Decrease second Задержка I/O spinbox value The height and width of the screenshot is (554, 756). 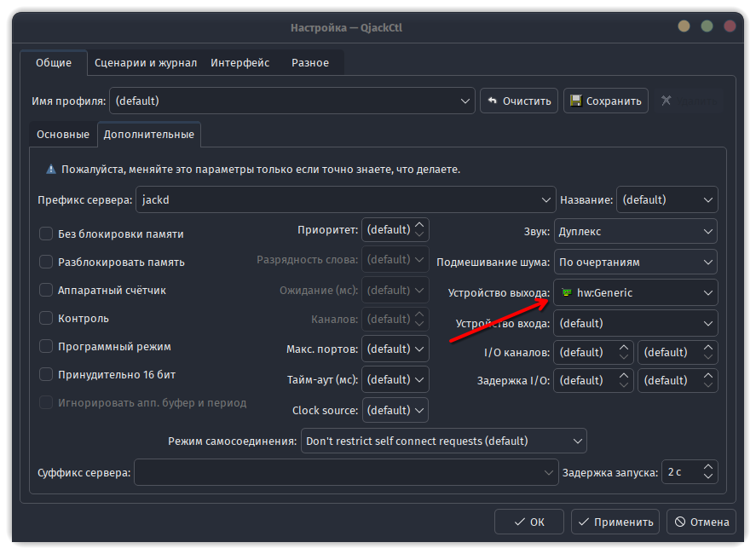tap(707, 384)
